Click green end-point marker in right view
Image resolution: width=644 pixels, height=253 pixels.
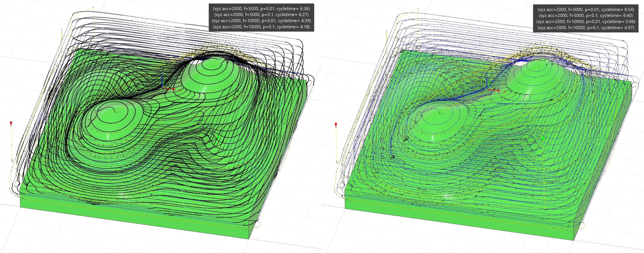543,138
